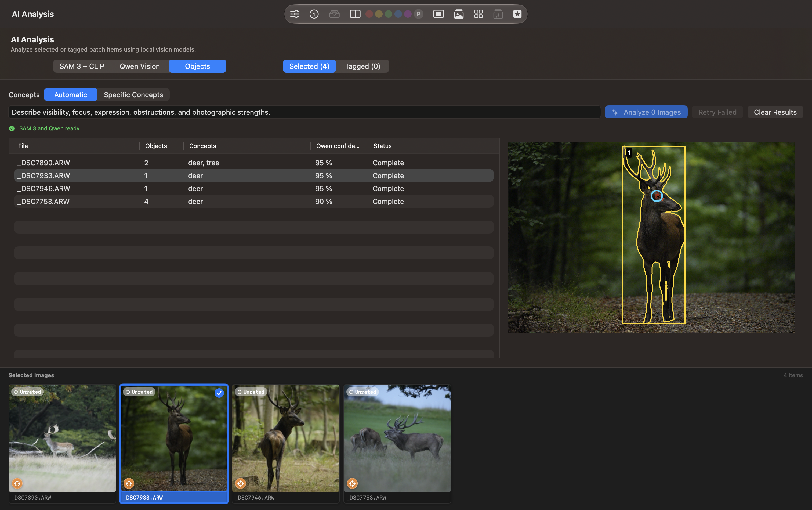Click sparkle icon on Analyze button
The width and height of the screenshot is (812, 510).
[615, 112]
